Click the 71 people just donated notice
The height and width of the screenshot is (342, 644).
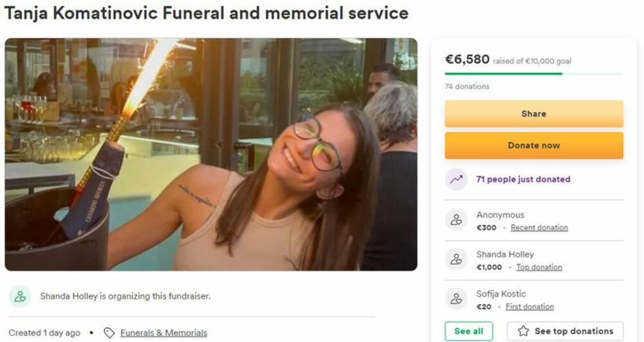click(x=523, y=180)
